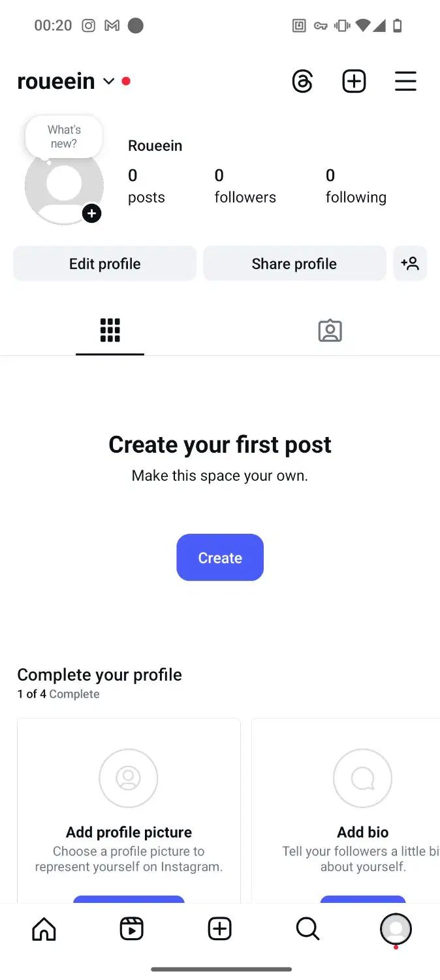Tap the blue Create button
Image resolution: width=440 pixels, height=980 pixels.
[x=220, y=557]
